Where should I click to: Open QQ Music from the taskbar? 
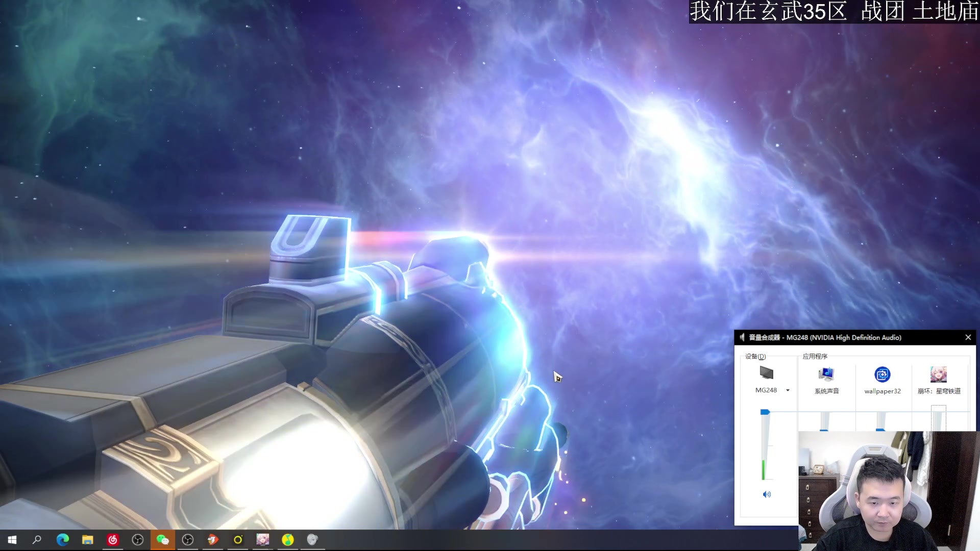[288, 540]
